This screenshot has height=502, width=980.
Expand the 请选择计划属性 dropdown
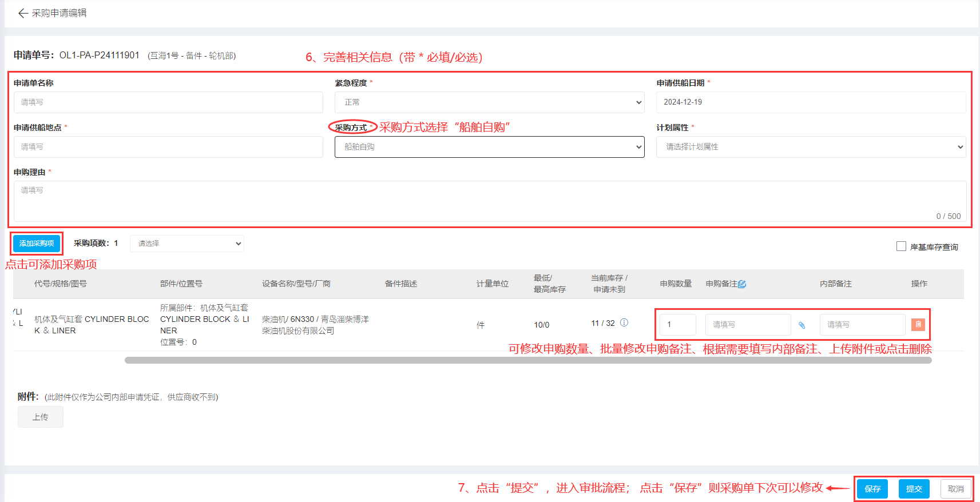[x=811, y=147]
